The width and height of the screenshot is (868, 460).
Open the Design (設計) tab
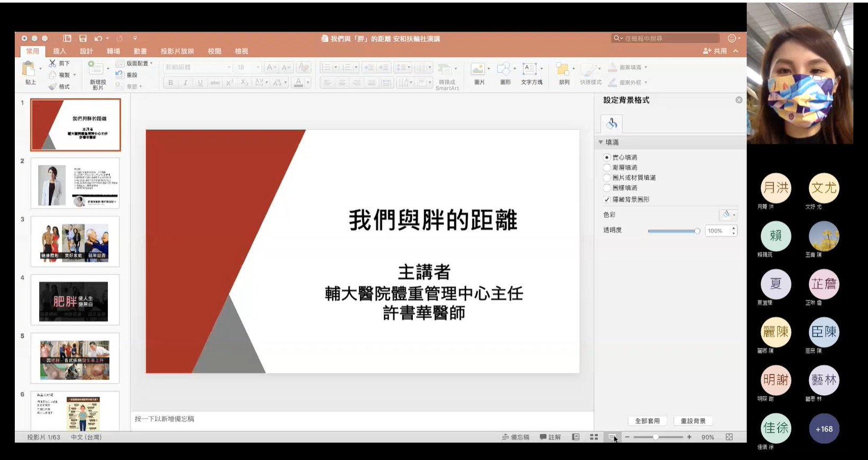[87, 51]
